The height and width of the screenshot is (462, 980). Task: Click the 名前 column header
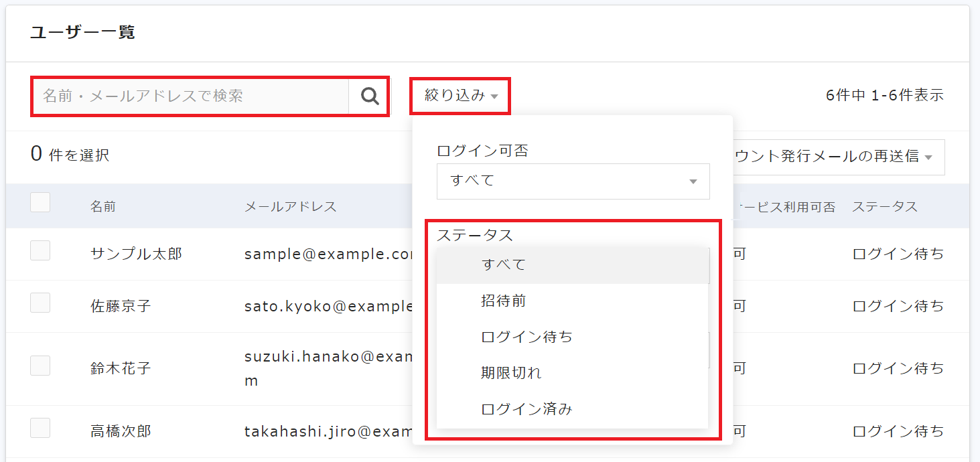103,206
